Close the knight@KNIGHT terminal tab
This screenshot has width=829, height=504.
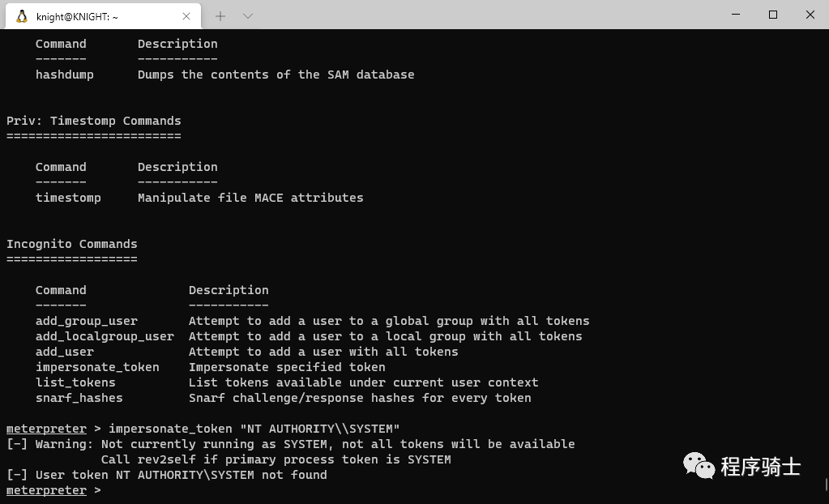[187, 15]
